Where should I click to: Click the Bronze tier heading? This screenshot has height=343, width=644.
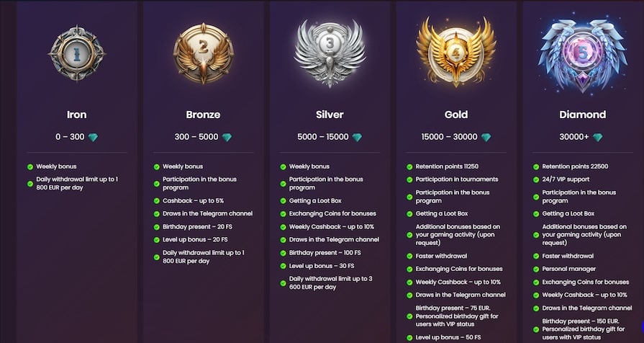click(204, 115)
